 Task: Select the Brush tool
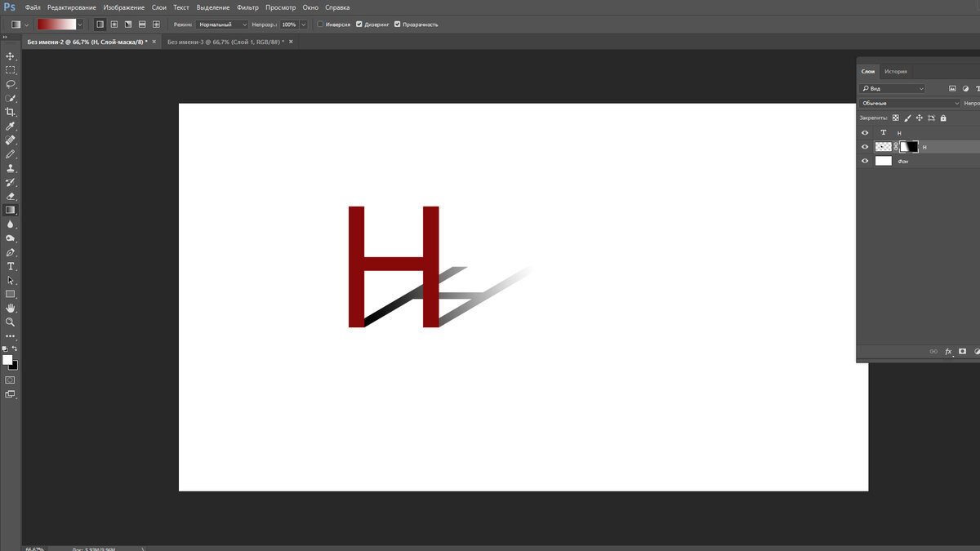[x=11, y=154]
